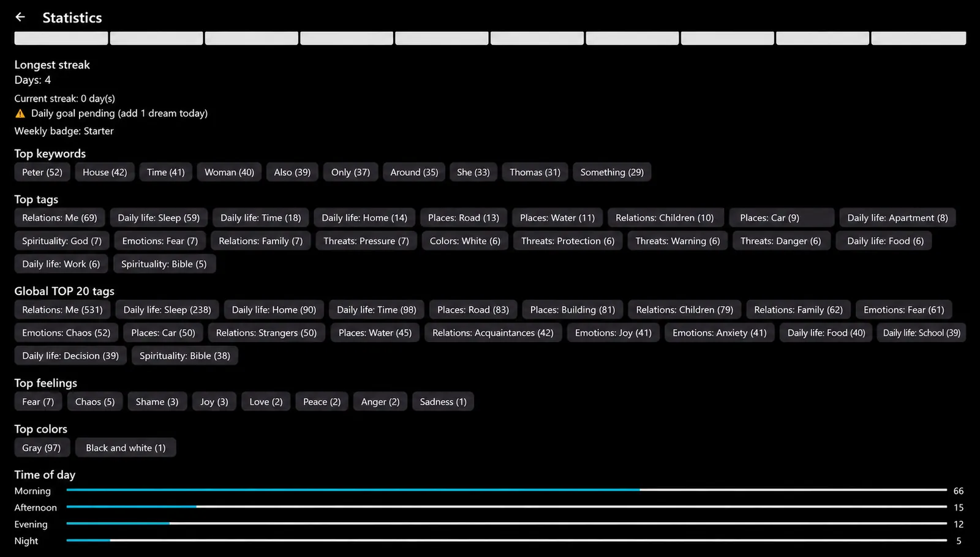The height and width of the screenshot is (557, 980).
Task: Click the Morning time-of-day progress bar
Action: [x=507, y=490]
